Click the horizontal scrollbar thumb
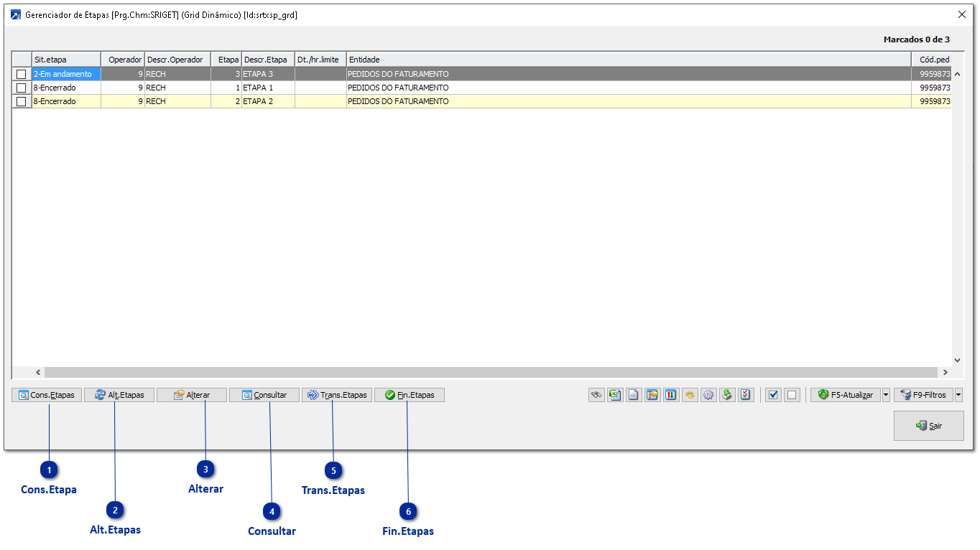Viewport: 980px width, 550px height. click(x=491, y=373)
